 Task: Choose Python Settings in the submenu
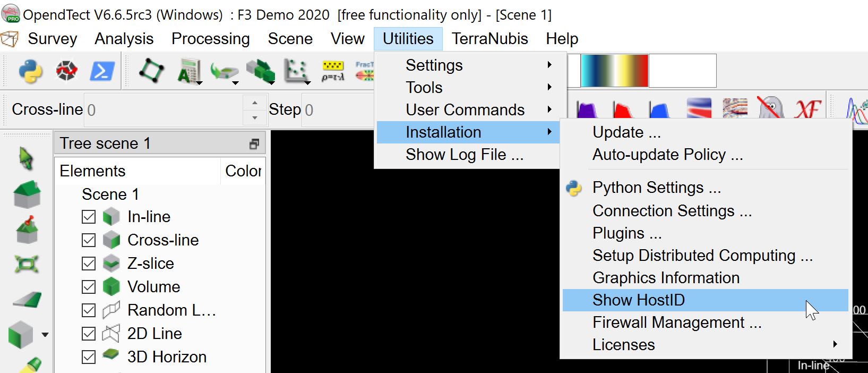656,188
